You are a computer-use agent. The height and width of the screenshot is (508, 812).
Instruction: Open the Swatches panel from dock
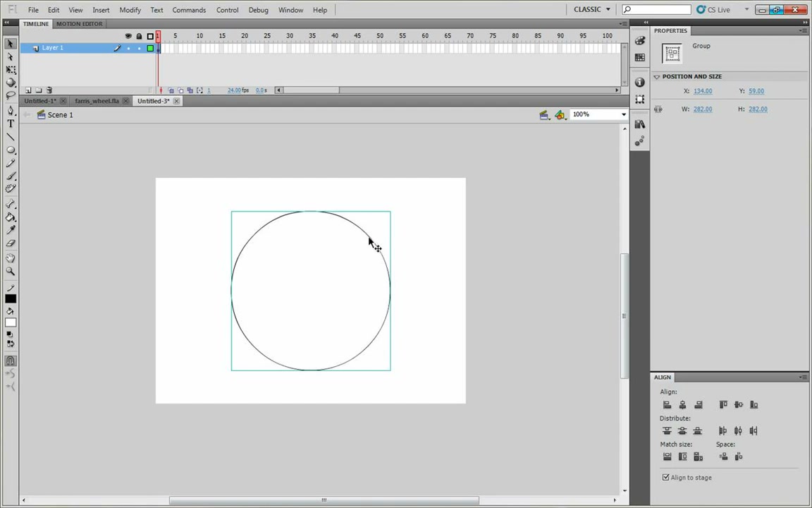(640, 58)
